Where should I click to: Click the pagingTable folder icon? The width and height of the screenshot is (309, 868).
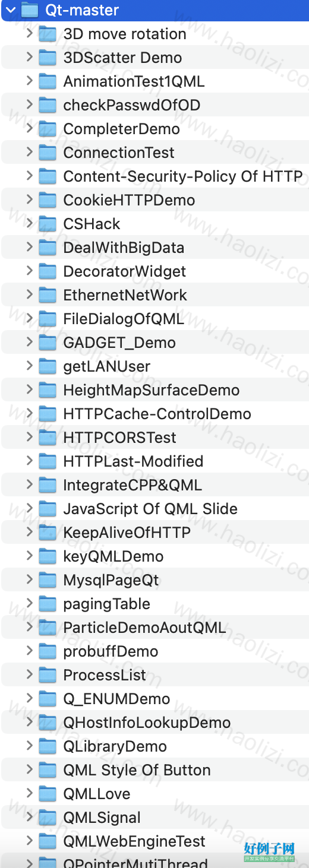pos(48,604)
